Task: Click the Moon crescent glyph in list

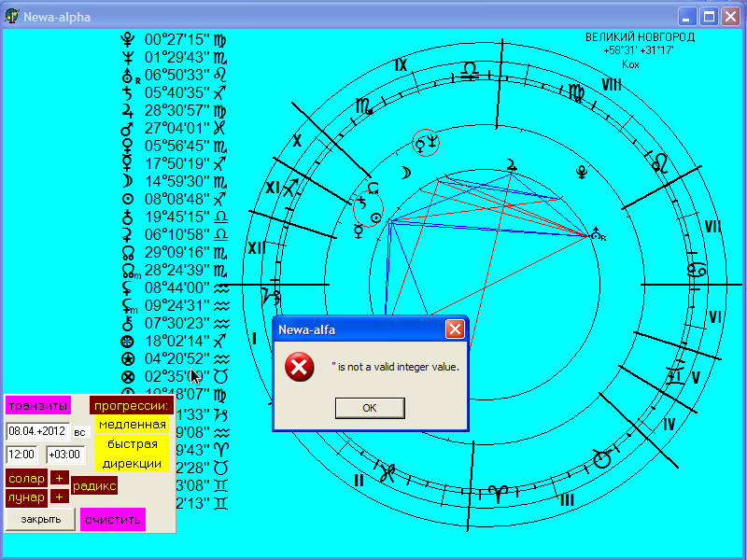Action: (128, 181)
